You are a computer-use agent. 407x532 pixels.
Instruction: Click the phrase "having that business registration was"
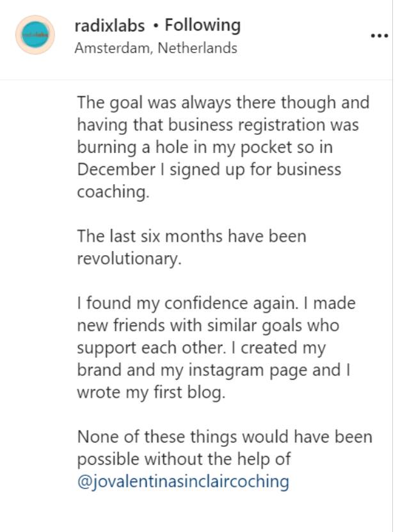pyautogui.click(x=218, y=125)
